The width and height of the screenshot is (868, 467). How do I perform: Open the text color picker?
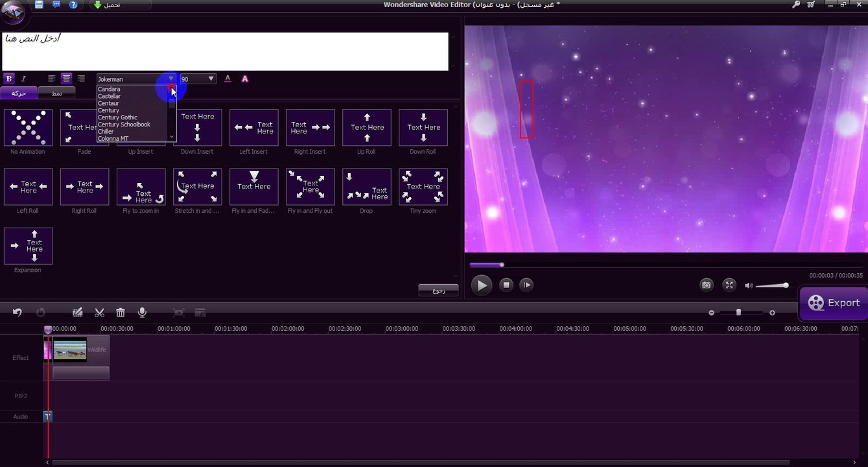pyautogui.click(x=228, y=78)
